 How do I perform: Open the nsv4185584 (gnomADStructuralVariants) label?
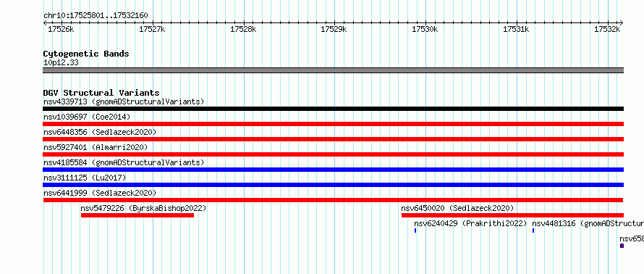click(x=124, y=162)
